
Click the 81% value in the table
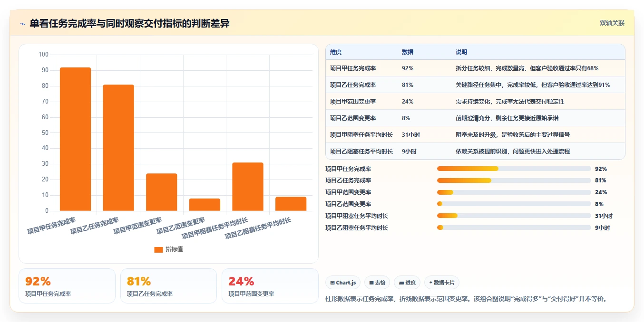(x=408, y=85)
